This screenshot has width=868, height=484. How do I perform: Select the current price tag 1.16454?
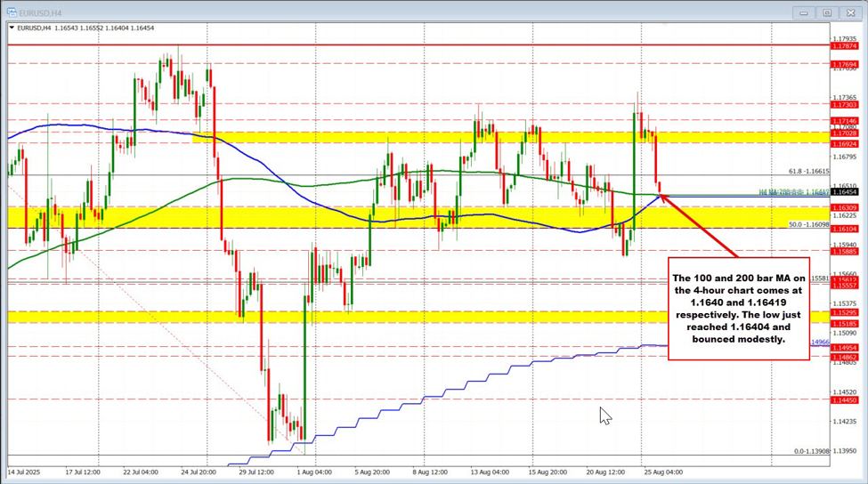coord(844,191)
